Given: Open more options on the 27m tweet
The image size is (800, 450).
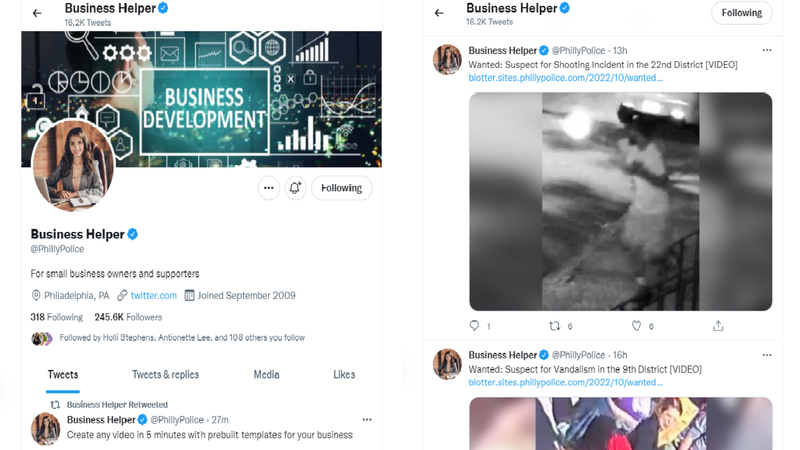Looking at the screenshot, I should (367, 420).
